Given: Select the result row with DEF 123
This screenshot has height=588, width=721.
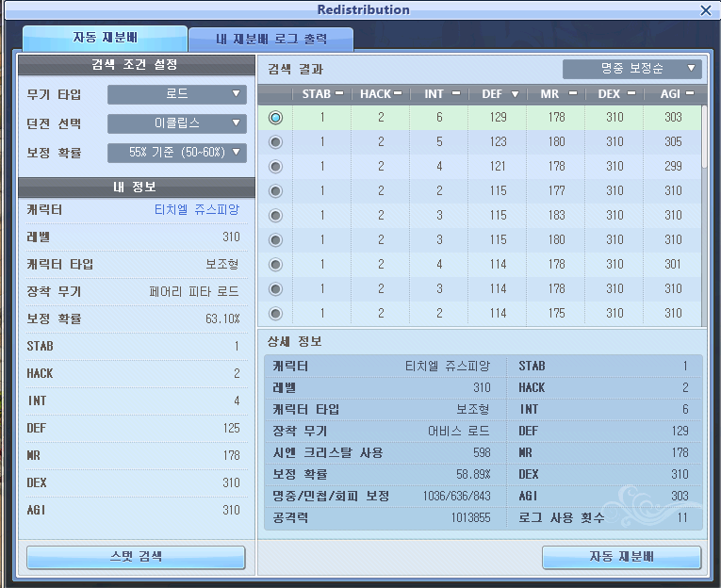Looking at the screenshot, I should [x=275, y=142].
